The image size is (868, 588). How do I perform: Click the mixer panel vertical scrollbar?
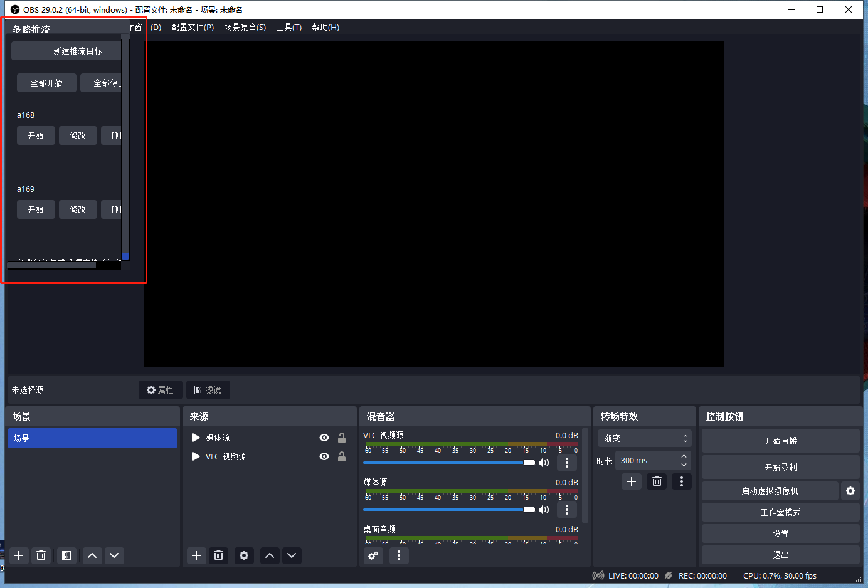(585, 476)
